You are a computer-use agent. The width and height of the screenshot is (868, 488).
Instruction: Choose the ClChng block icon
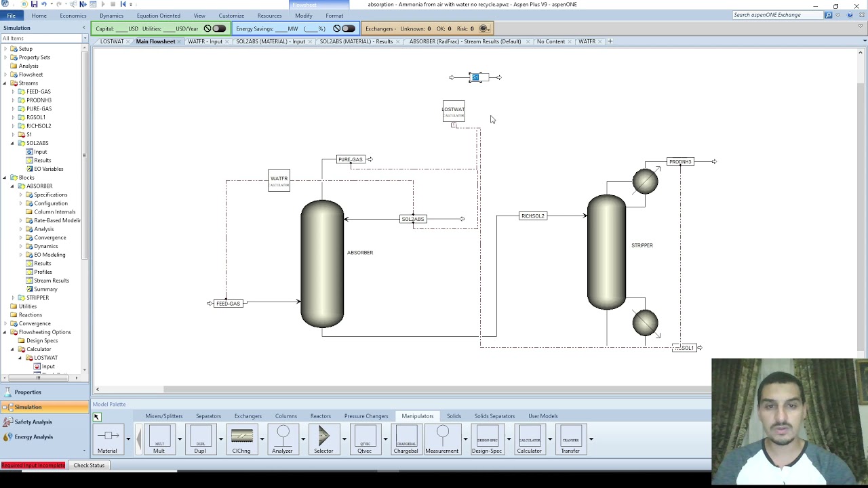tap(241, 439)
